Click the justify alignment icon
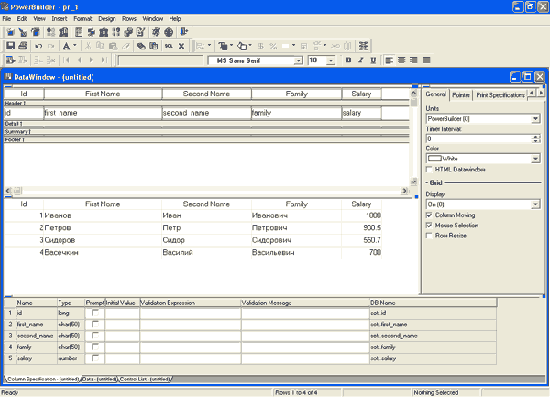 (x=427, y=60)
